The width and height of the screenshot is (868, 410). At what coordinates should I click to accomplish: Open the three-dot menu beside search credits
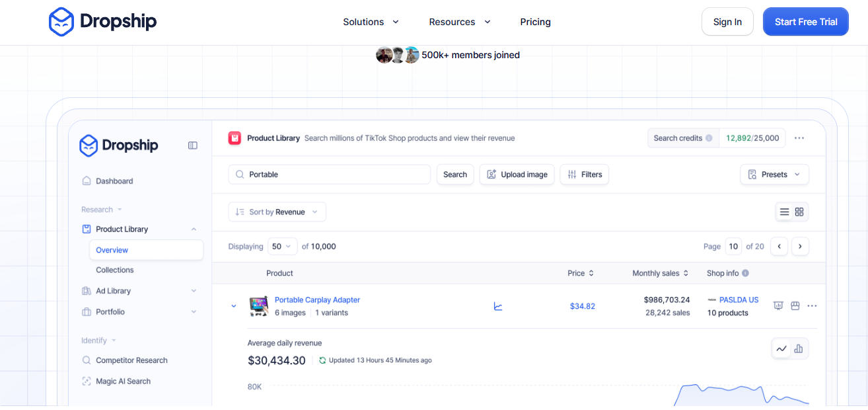coord(799,138)
